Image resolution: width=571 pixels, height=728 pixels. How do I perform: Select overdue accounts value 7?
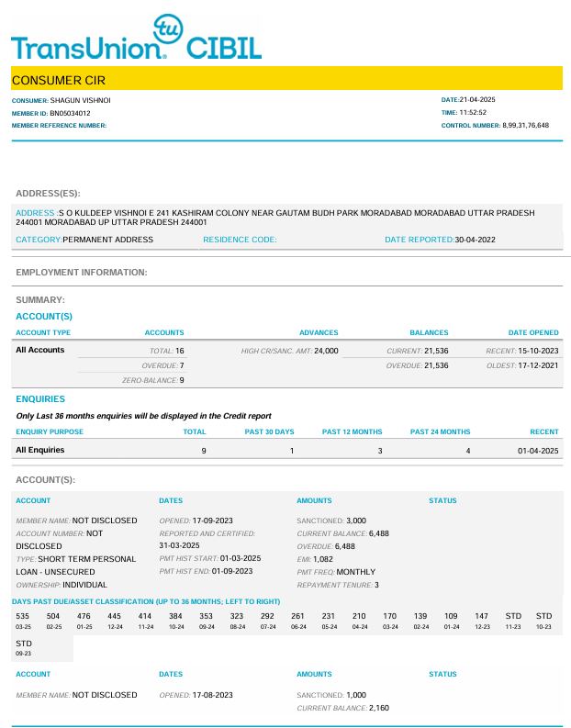coord(182,366)
